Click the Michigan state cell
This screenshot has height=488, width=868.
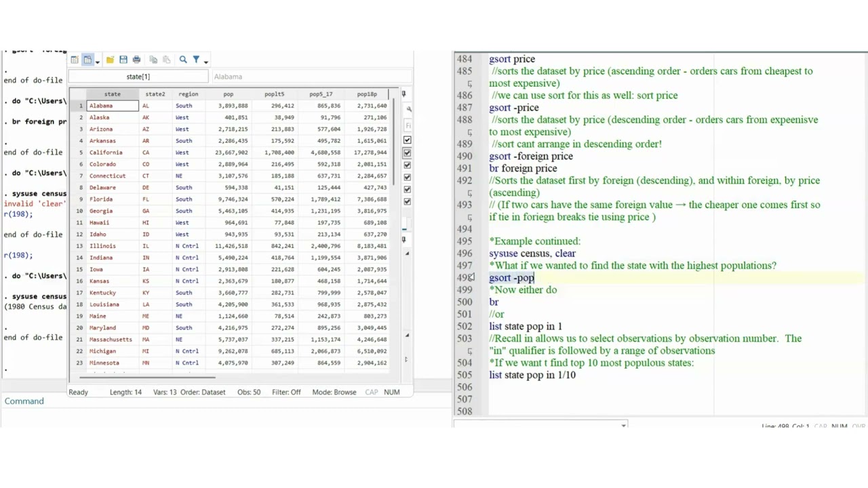pyautogui.click(x=113, y=351)
